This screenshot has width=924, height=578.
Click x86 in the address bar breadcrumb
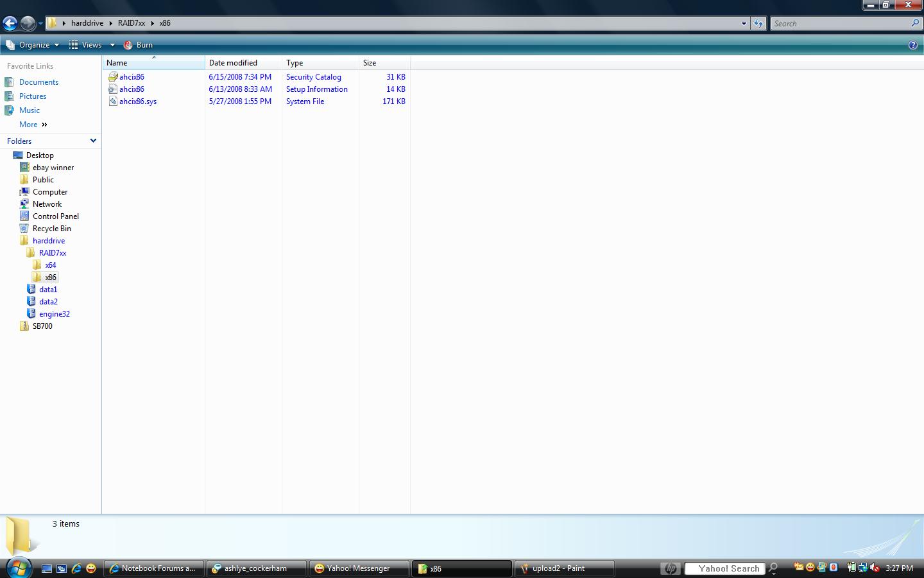click(x=165, y=23)
